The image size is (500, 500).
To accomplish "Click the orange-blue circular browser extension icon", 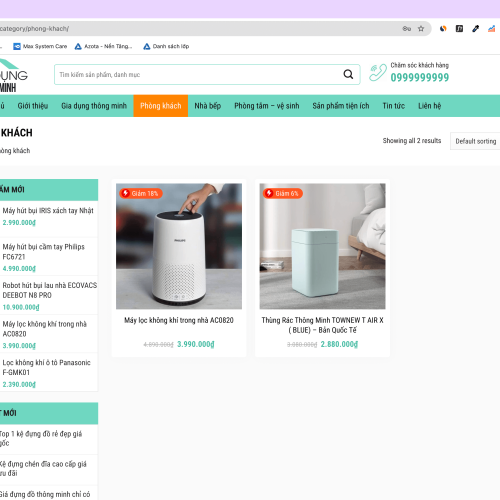I will pyautogui.click(x=443, y=29).
